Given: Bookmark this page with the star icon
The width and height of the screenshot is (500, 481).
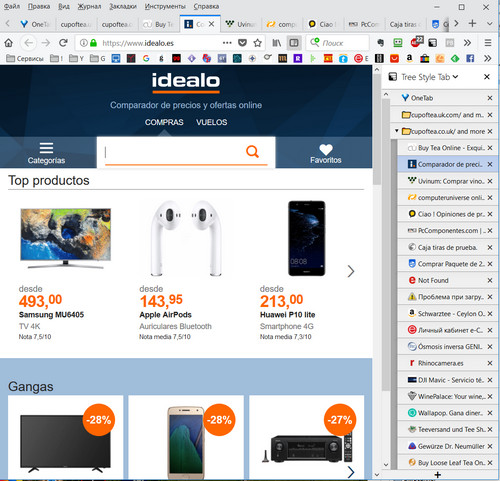Looking at the screenshot, I should 257,43.
